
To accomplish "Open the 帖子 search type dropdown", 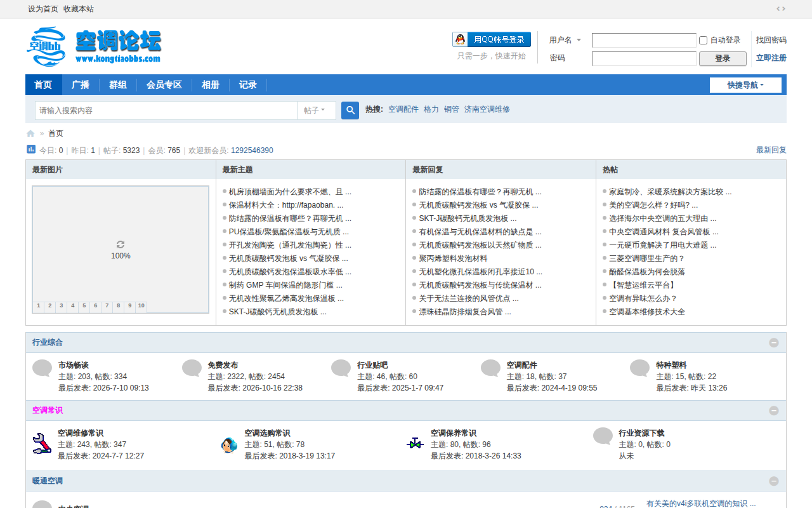I will 316,110.
